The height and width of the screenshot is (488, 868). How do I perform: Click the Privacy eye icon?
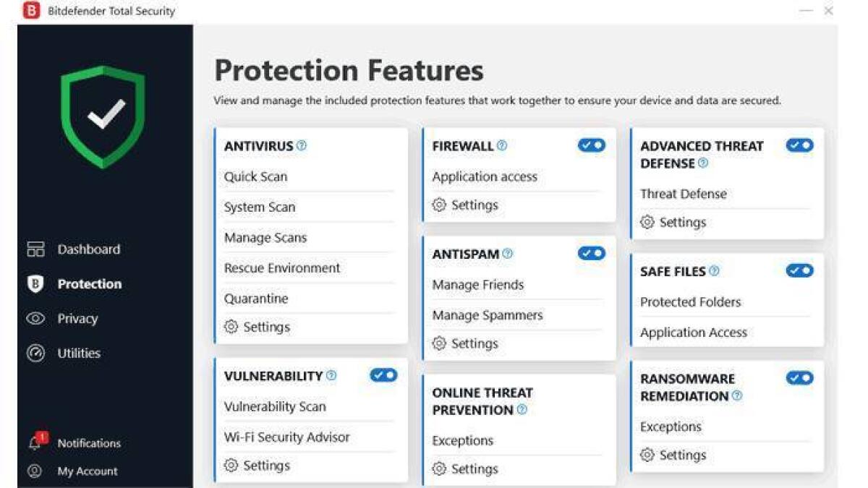click(x=37, y=318)
